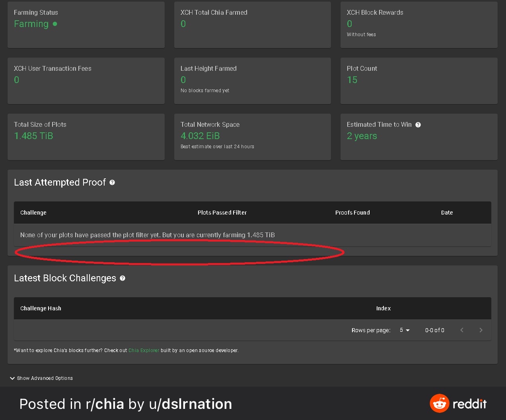Click the None of your plots message
Image resolution: width=506 pixels, height=420 pixels.
[x=148, y=235]
